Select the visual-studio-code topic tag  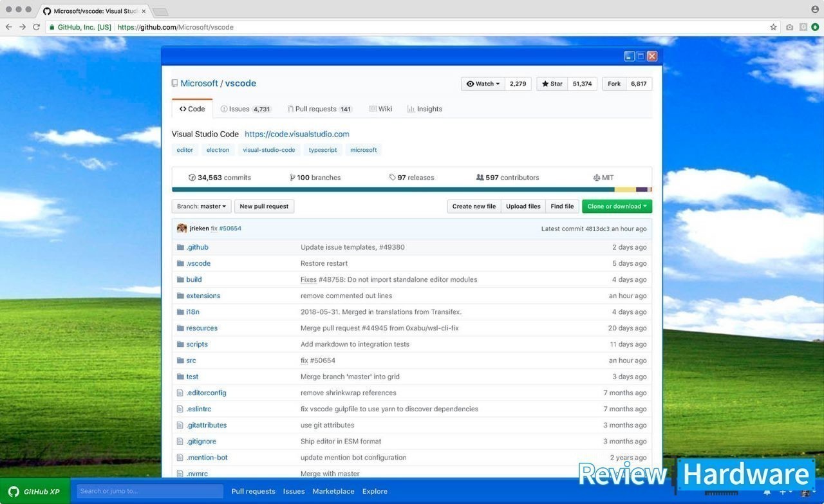pyautogui.click(x=269, y=150)
